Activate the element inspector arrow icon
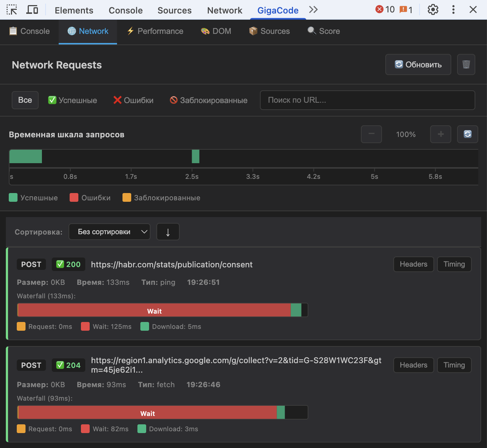Image resolution: width=487 pixels, height=448 pixels. [12, 10]
